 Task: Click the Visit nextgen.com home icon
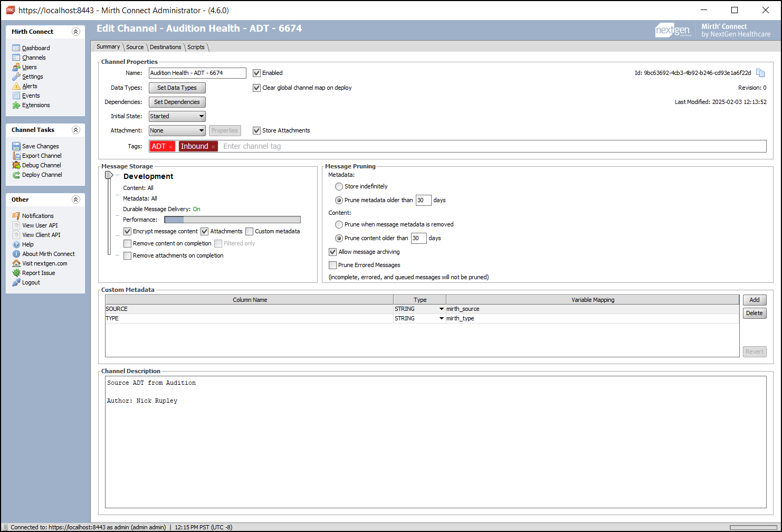click(16, 263)
